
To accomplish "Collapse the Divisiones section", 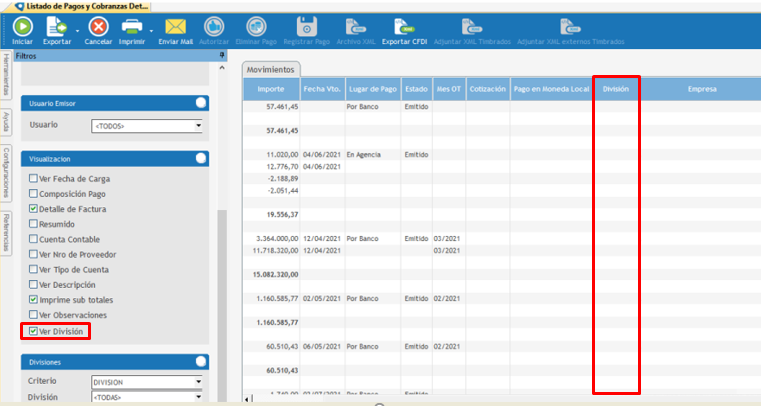I will [x=201, y=361].
